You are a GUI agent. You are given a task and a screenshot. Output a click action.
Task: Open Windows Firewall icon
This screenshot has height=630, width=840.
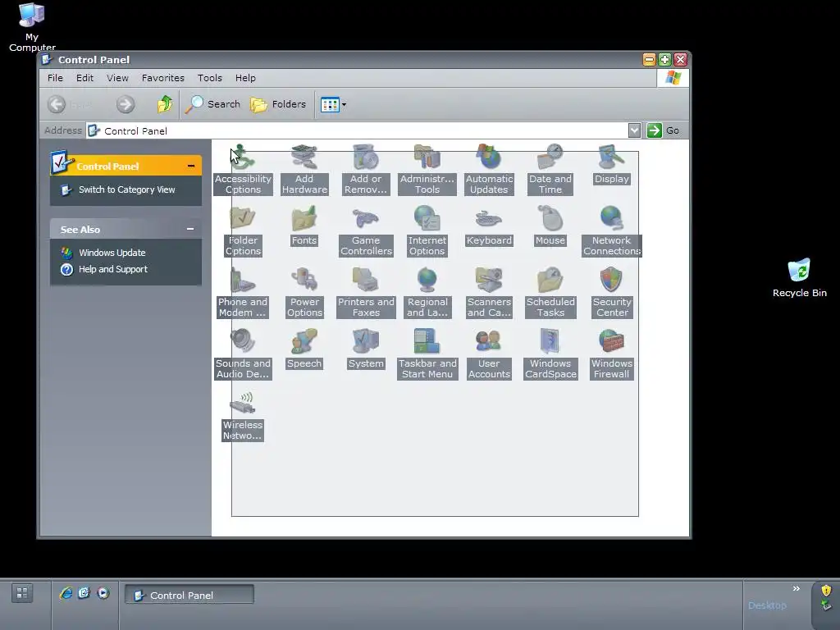tap(611, 354)
